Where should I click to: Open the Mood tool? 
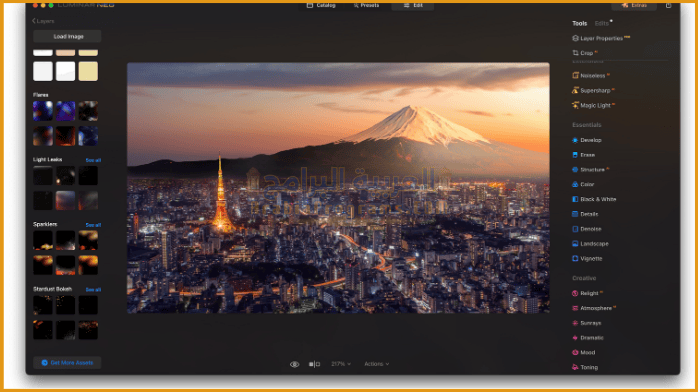pyautogui.click(x=584, y=352)
